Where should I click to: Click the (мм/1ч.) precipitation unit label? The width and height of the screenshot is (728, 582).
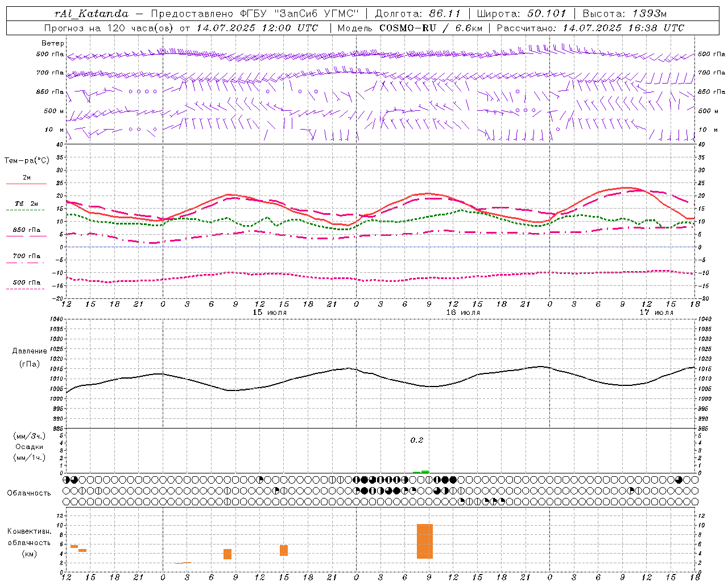[x=30, y=458]
